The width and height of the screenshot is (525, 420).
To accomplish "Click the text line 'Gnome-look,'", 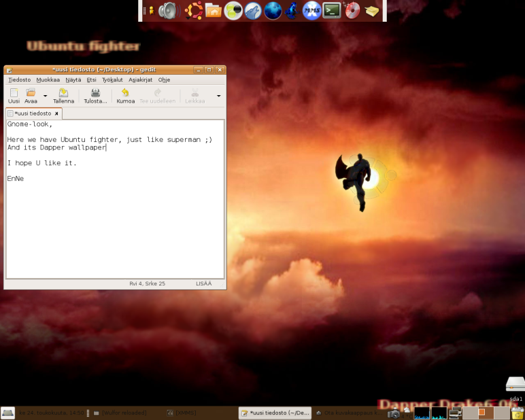I will (x=30, y=124).
